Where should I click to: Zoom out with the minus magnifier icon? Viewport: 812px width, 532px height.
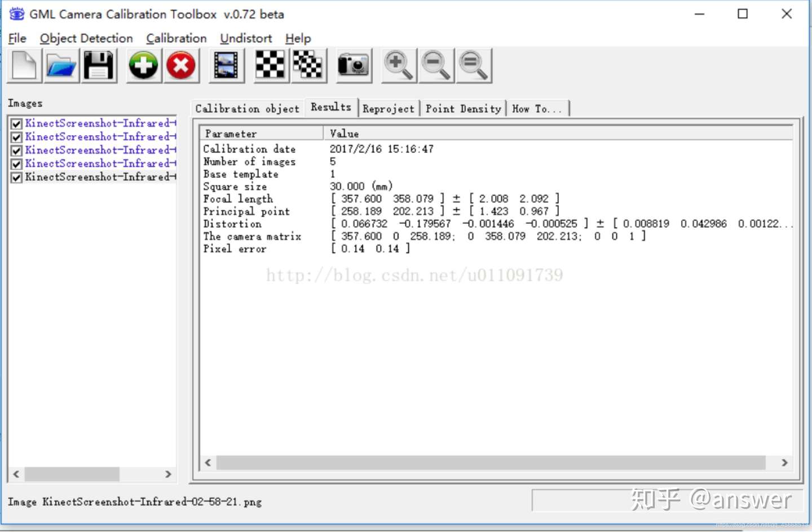tap(436, 65)
